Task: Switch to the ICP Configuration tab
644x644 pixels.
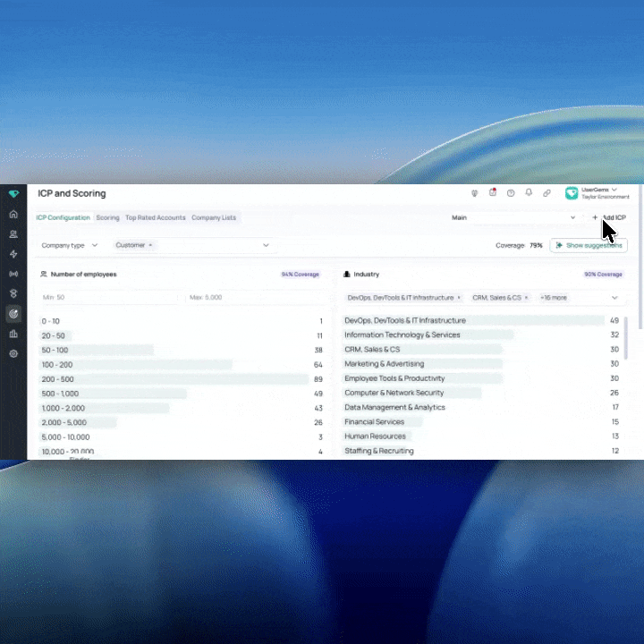Action: tap(63, 217)
